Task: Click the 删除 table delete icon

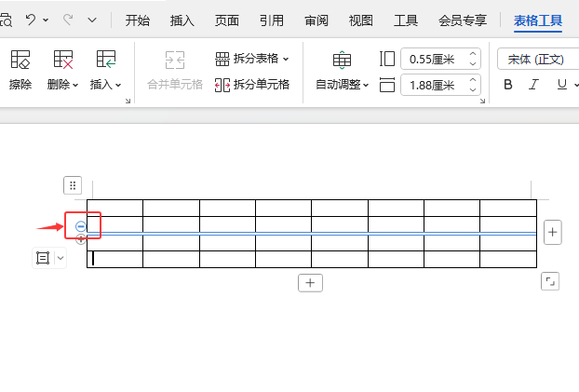Action: coord(63,59)
